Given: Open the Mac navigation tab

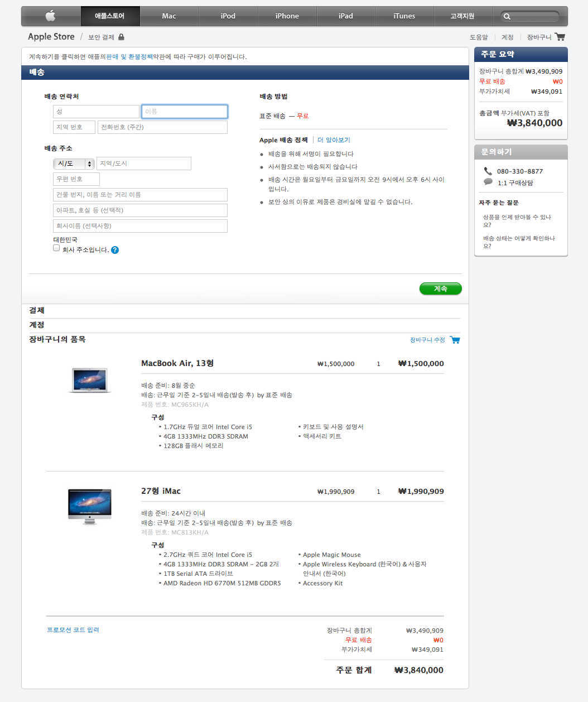Looking at the screenshot, I should click(169, 16).
